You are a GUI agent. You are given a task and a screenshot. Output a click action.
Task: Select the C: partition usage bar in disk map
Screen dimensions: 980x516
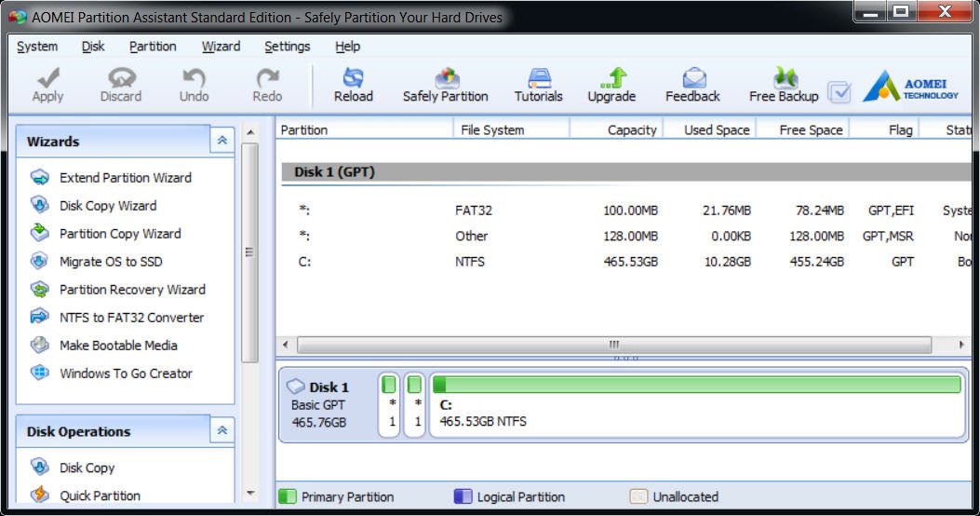[697, 384]
